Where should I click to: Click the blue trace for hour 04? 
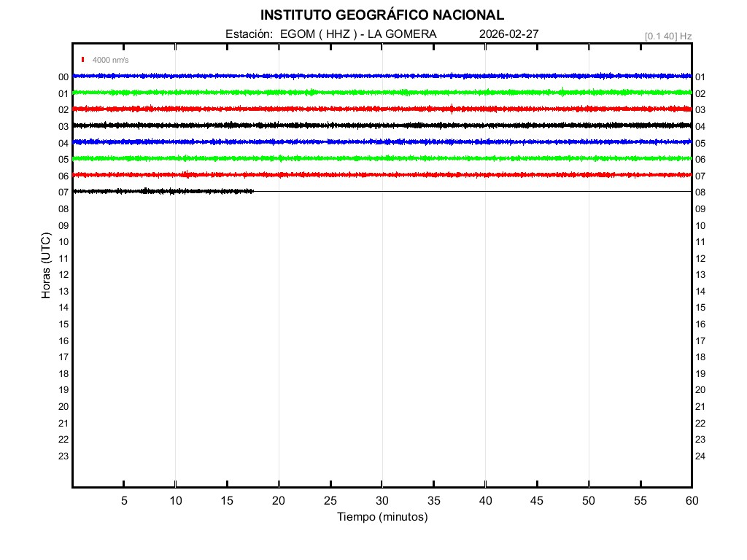click(382, 141)
